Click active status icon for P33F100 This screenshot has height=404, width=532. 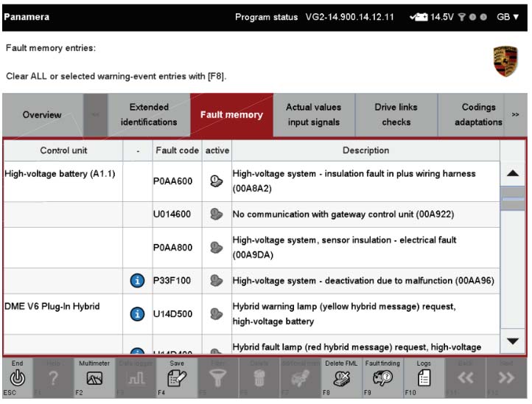click(x=216, y=281)
